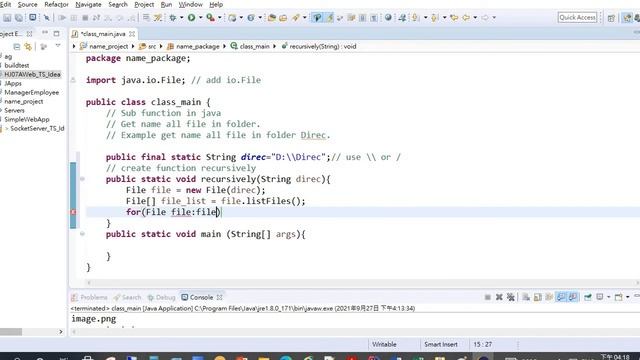Click the Clear Console icon
Screen dimensions: 640x360
pos(526,297)
